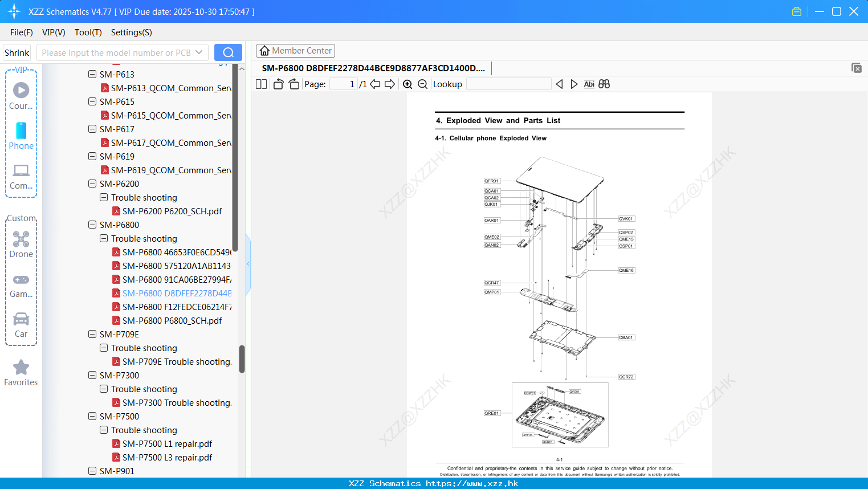Find previous lookup result triangle
Image resolution: width=868 pixels, height=489 pixels.
[x=559, y=84]
